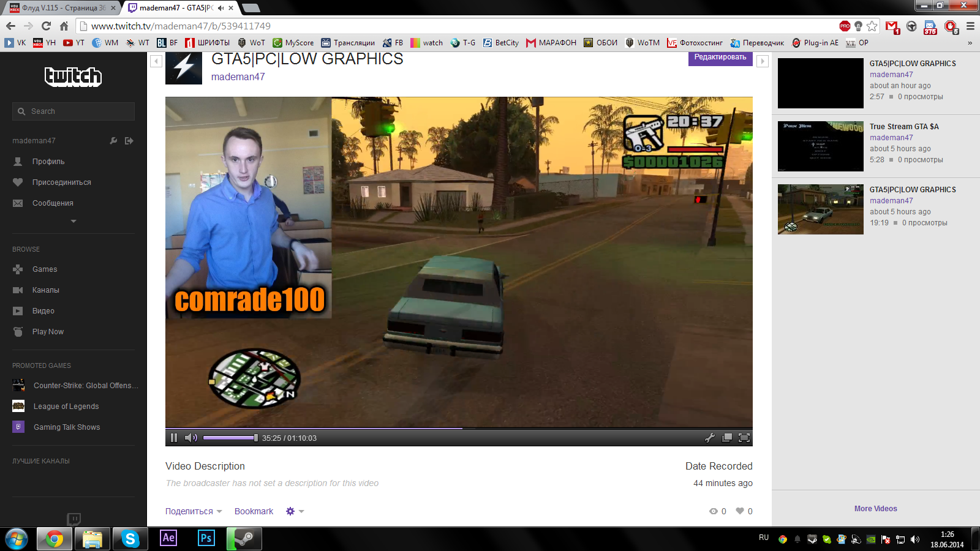Open the 2:57 GTA5|PC|LOW GRAPHICS thumbnail
Image resolution: width=980 pixels, height=551 pixels.
[x=821, y=83]
